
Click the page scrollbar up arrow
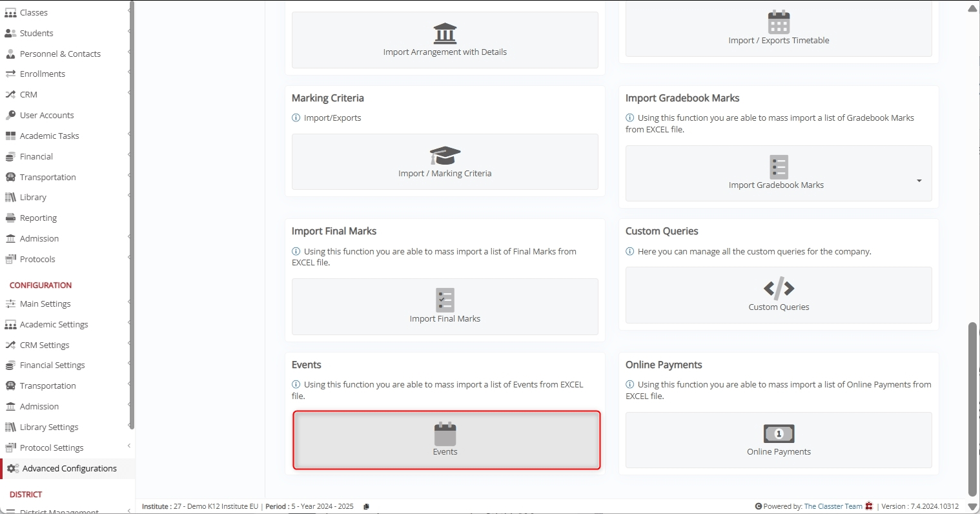point(972,8)
